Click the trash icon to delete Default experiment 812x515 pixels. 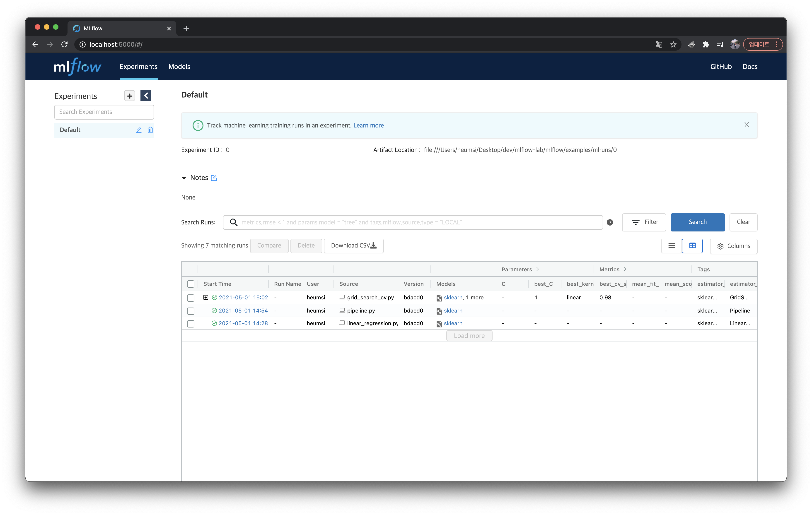(x=150, y=130)
